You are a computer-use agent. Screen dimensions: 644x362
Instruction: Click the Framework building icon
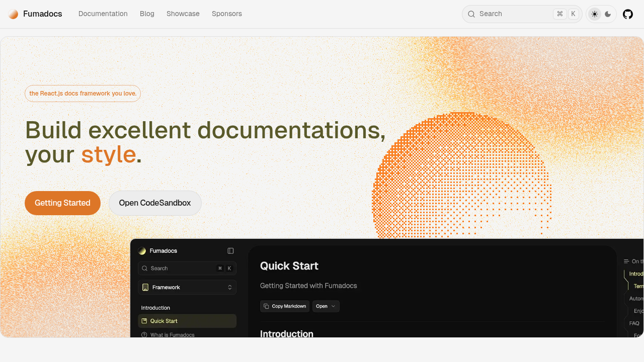pyautogui.click(x=145, y=288)
